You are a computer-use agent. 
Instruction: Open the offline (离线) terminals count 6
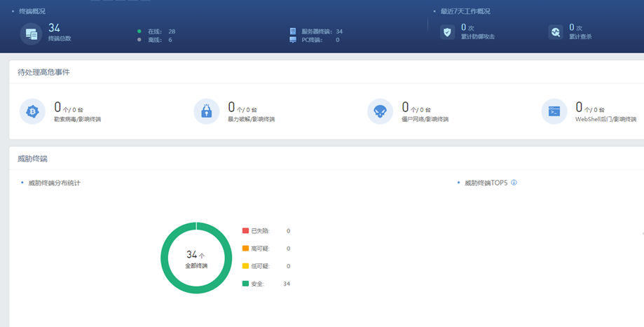coord(170,40)
